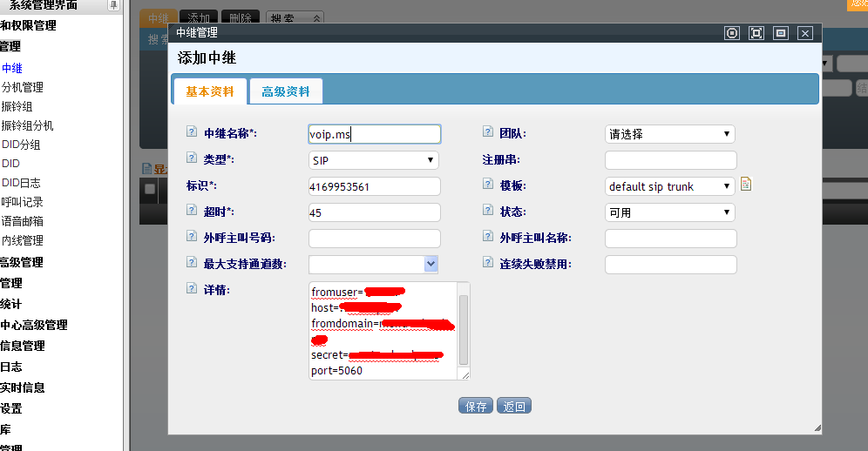Switch to the 高级资料 tab

tap(285, 91)
